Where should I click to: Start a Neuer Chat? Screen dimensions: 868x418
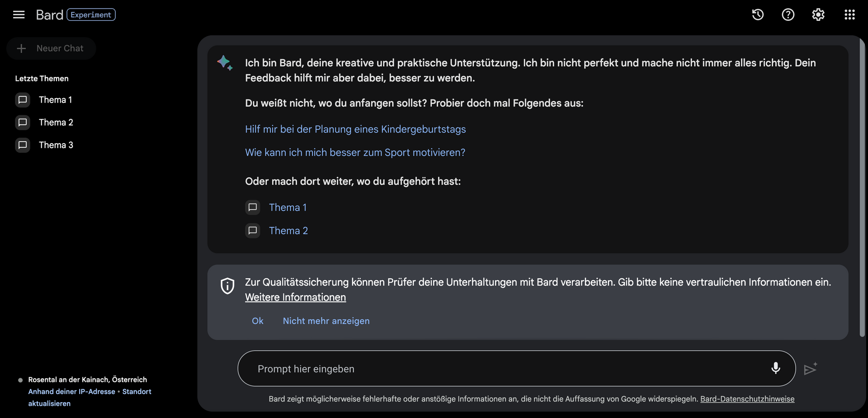tap(51, 48)
